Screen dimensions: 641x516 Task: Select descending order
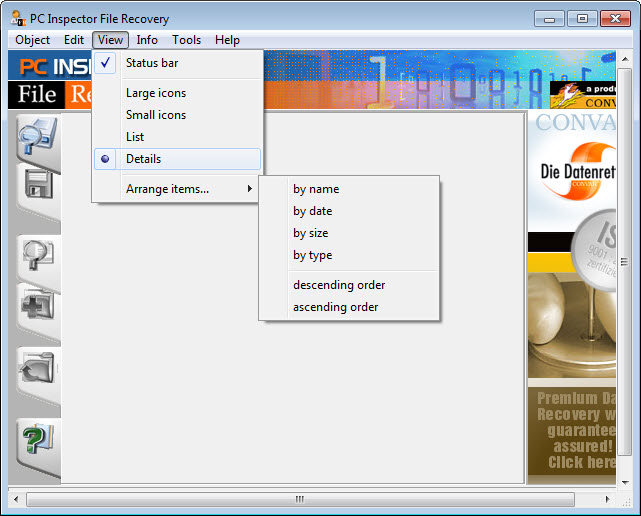tap(349, 285)
